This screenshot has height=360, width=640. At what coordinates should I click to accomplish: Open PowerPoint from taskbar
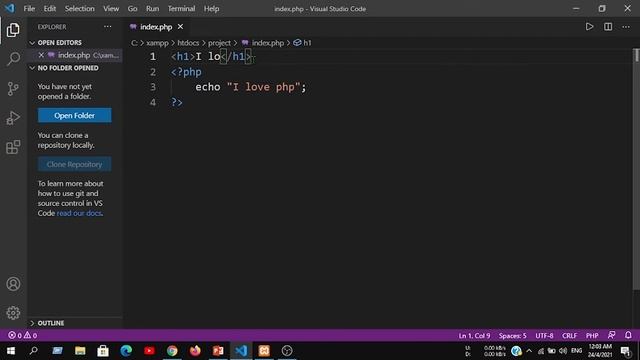click(218, 351)
